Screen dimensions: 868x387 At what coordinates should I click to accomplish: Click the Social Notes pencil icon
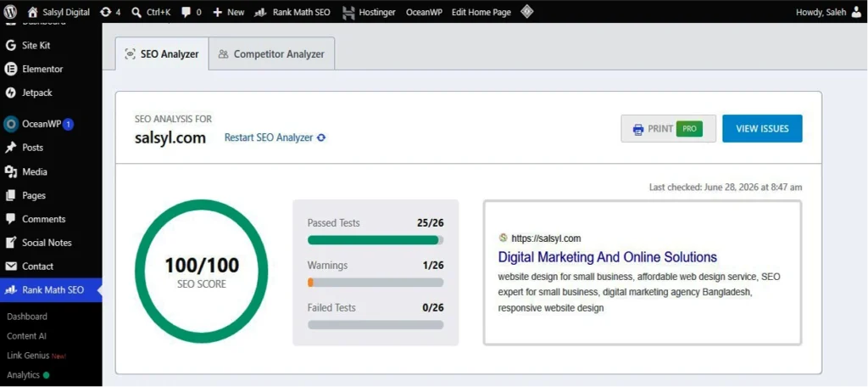(x=10, y=243)
